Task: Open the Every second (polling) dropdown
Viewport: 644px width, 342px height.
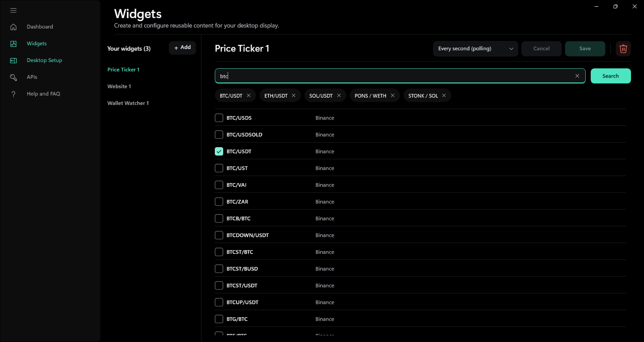Action: click(x=475, y=49)
